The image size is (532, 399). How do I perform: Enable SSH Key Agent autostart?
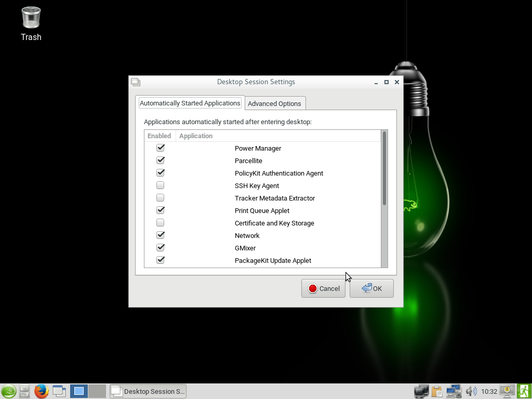click(x=161, y=185)
